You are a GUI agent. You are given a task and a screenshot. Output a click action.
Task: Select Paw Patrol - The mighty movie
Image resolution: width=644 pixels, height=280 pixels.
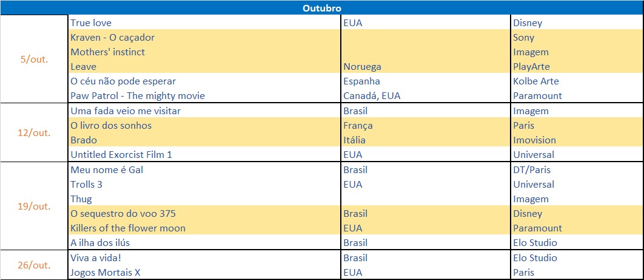204,96
